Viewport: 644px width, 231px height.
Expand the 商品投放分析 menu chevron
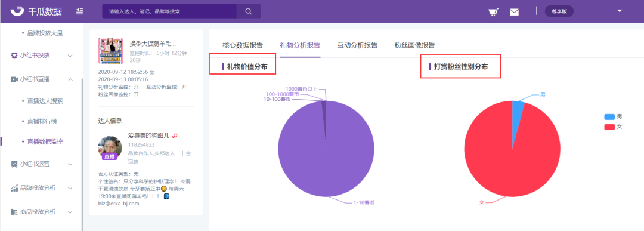coord(70,212)
